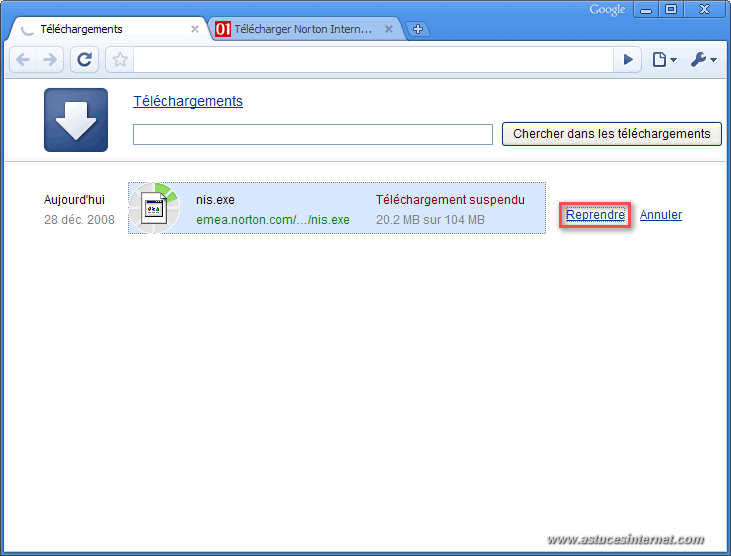Click the 20.2 MB sur 104 MB text
Viewport: 731px width, 556px height.
[430, 220]
